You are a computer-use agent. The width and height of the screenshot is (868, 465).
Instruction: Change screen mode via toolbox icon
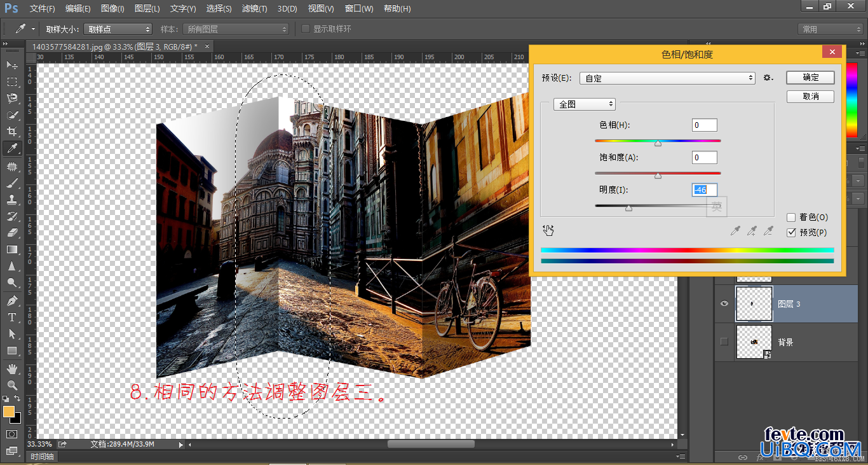pos(11,450)
